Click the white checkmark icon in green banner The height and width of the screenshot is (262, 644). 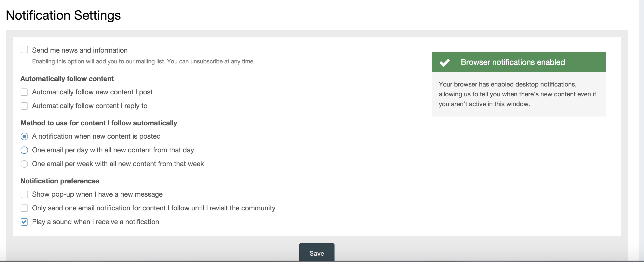coord(445,62)
